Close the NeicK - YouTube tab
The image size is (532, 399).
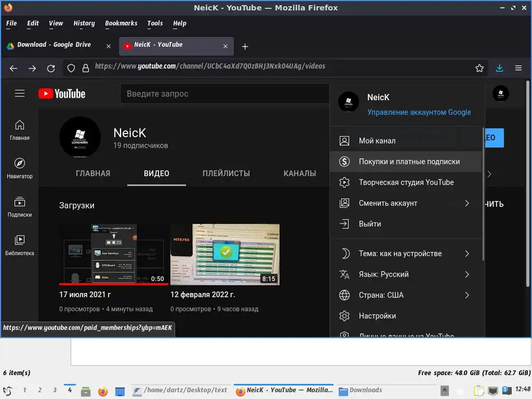(x=225, y=46)
